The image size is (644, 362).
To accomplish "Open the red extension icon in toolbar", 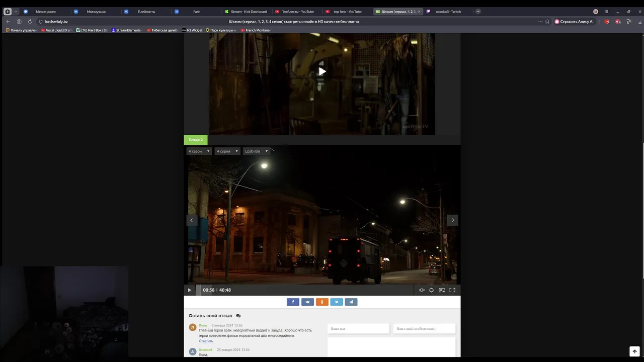I will tap(607, 22).
